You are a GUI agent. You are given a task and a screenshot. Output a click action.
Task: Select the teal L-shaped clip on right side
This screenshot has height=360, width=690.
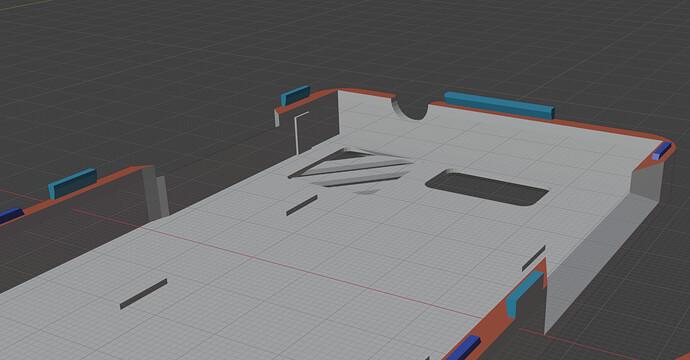pyautogui.click(x=524, y=294)
